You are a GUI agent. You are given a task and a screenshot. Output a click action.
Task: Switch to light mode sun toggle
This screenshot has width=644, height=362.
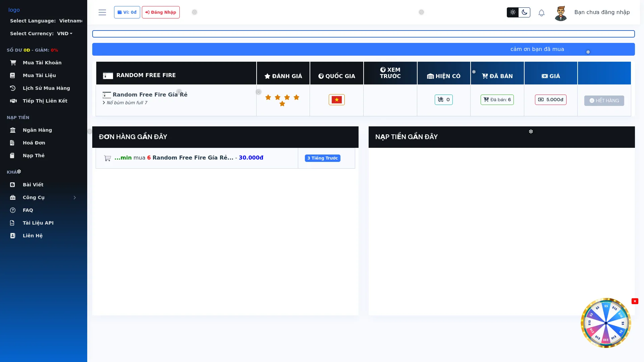coord(513,12)
